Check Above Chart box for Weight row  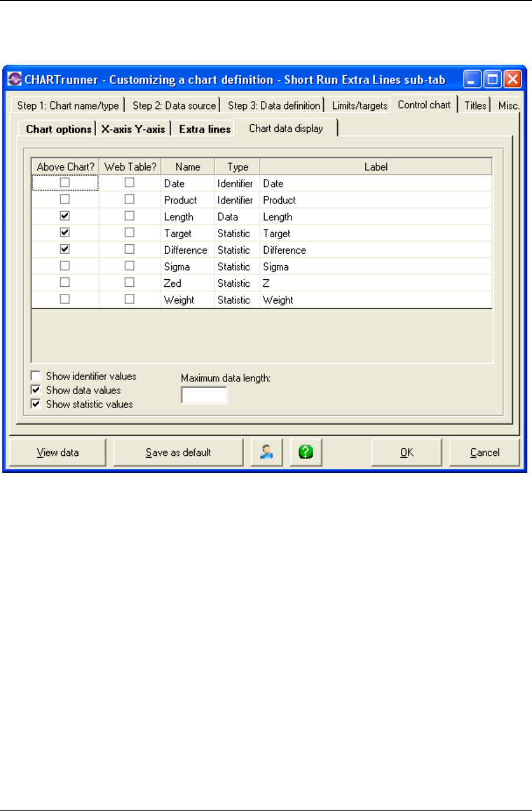tap(65, 299)
